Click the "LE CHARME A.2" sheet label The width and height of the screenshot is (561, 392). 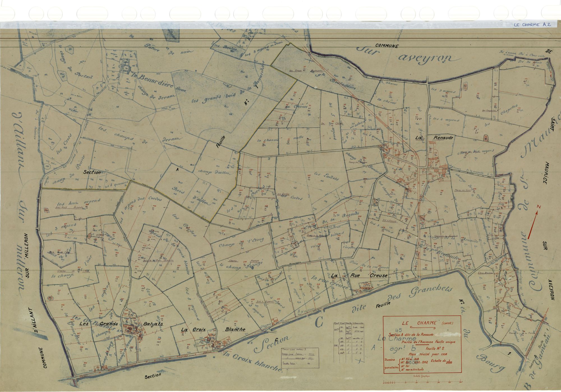pyautogui.click(x=532, y=24)
